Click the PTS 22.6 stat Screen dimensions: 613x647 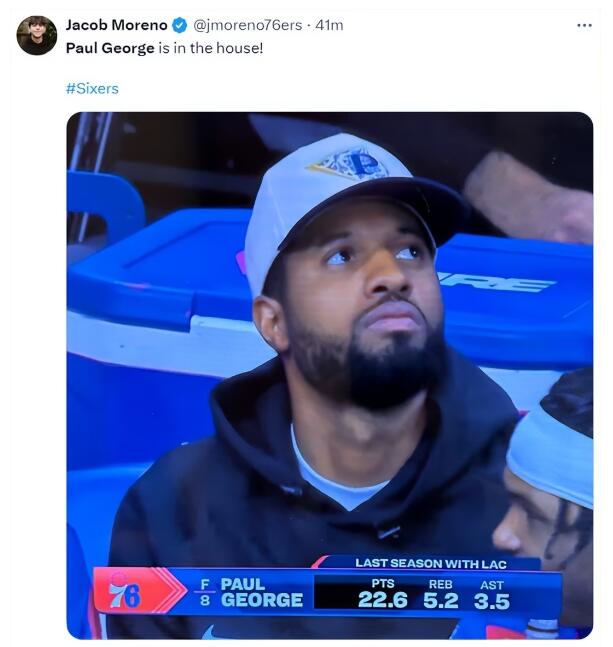point(382,594)
